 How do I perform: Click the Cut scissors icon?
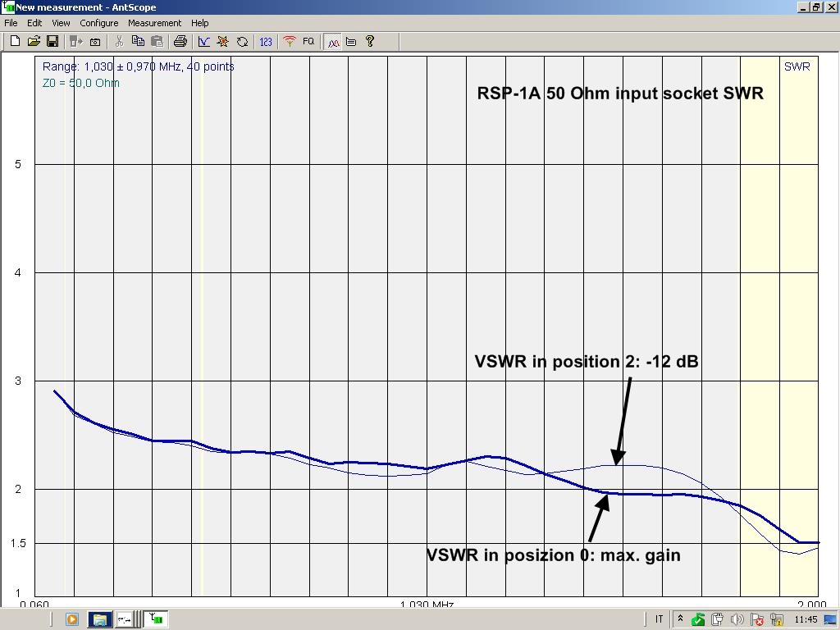pyautogui.click(x=119, y=41)
